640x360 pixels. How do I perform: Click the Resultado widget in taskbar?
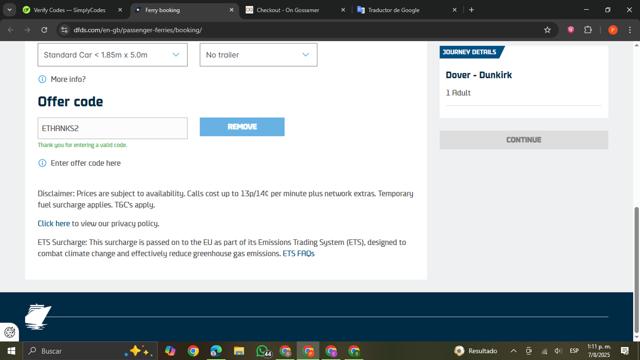(x=476, y=351)
